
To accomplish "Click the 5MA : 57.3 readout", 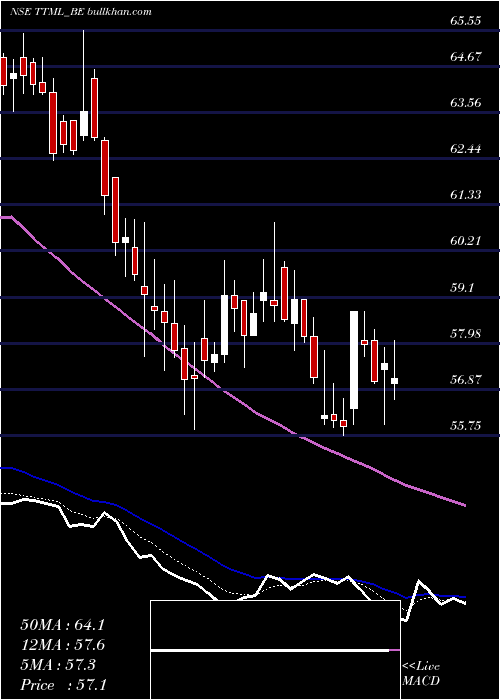I will coord(58,665).
